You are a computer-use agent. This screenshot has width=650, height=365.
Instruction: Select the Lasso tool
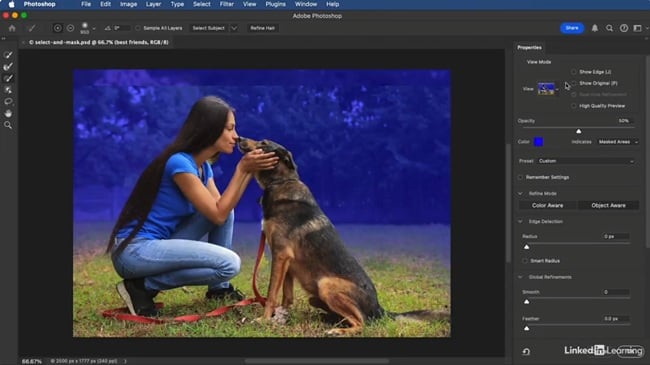8,101
